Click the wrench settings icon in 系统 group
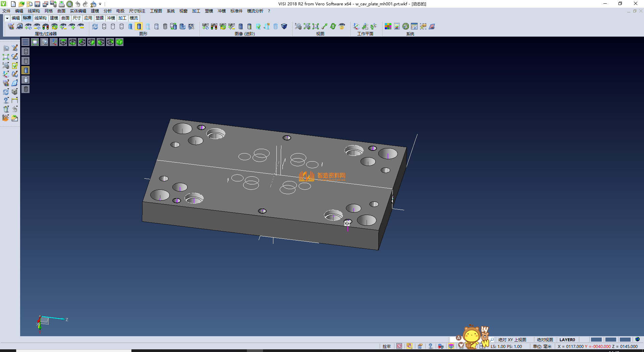644x352 pixels. (x=406, y=26)
